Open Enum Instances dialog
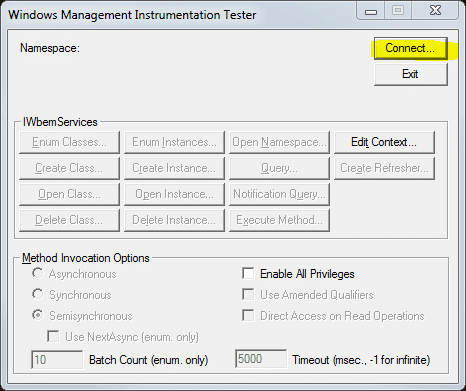466x391 pixels. (x=174, y=142)
